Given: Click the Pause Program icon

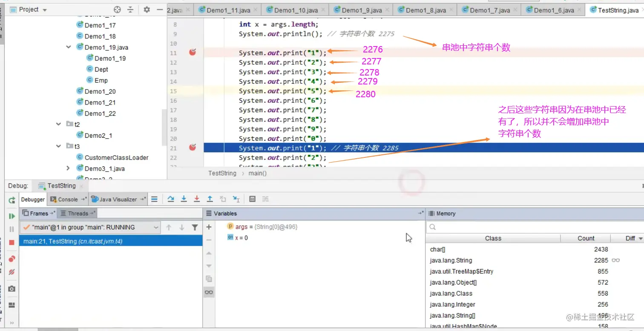Looking at the screenshot, I should pyautogui.click(x=12, y=229).
